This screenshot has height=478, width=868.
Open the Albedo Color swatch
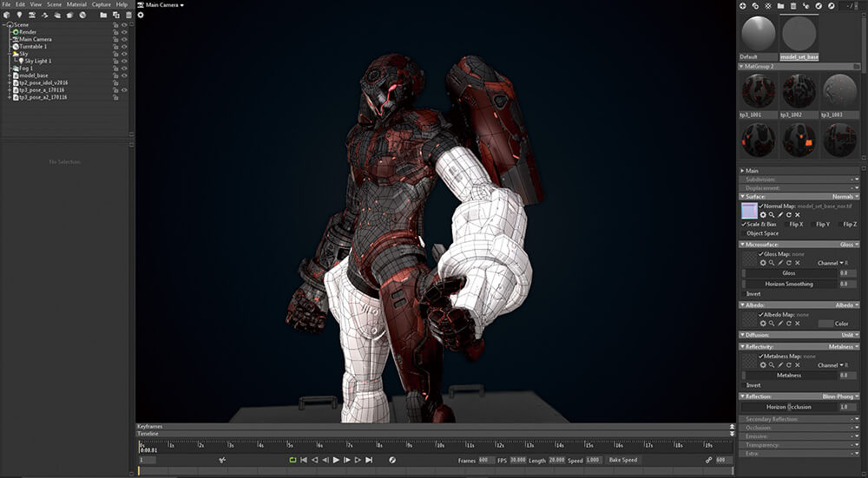click(x=825, y=324)
